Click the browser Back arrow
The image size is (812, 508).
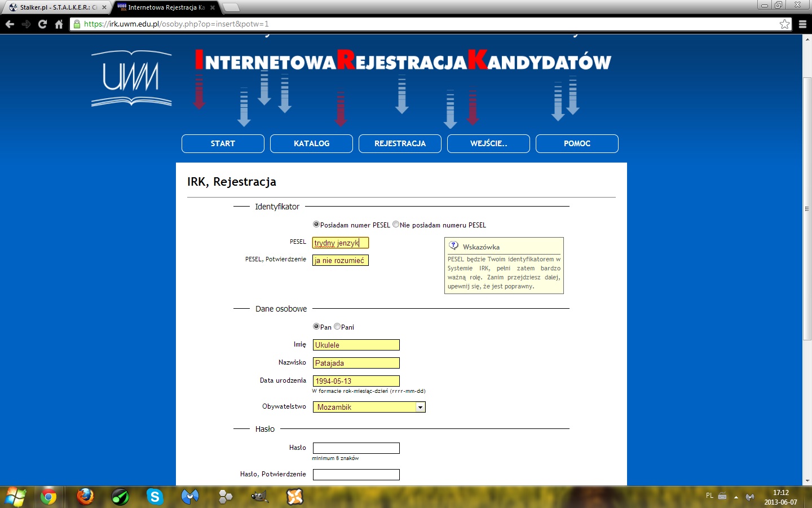coord(10,24)
